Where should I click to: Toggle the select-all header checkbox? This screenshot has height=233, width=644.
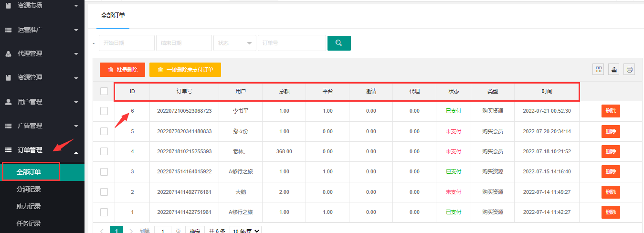104,91
